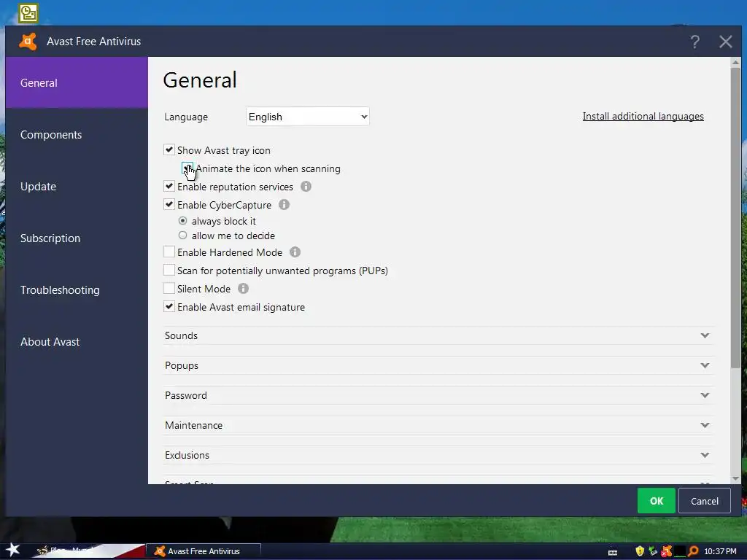Uncheck Enable Avast email signature
The width and height of the screenshot is (747, 560).
tap(169, 307)
